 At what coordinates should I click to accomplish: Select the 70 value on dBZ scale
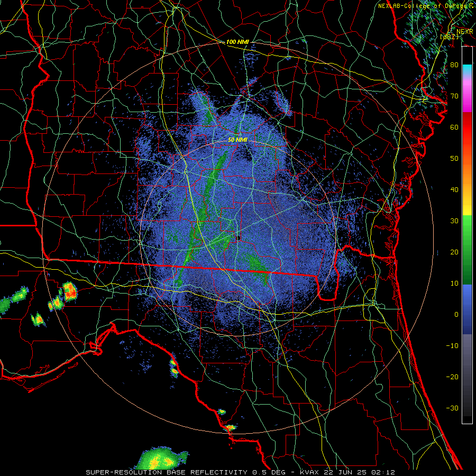click(x=454, y=96)
